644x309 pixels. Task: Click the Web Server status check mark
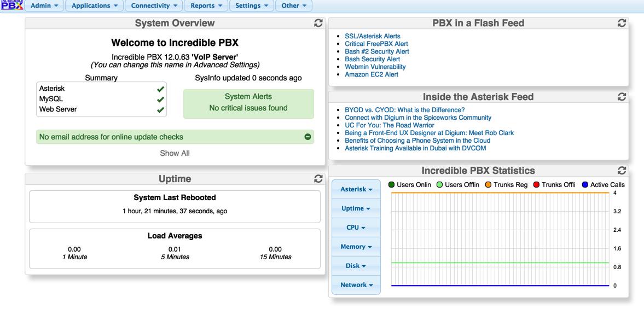point(160,110)
